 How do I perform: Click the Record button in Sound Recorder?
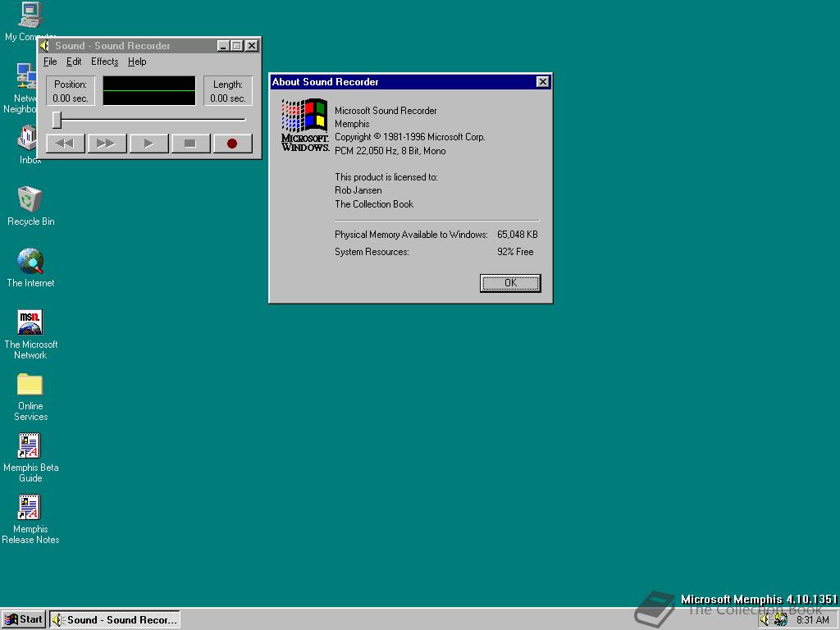(x=232, y=143)
